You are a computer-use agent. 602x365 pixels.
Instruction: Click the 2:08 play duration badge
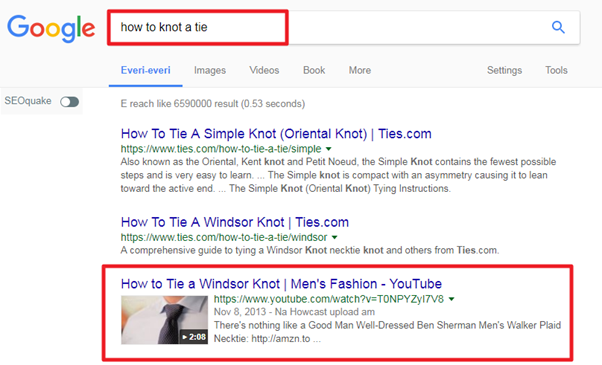(194, 337)
